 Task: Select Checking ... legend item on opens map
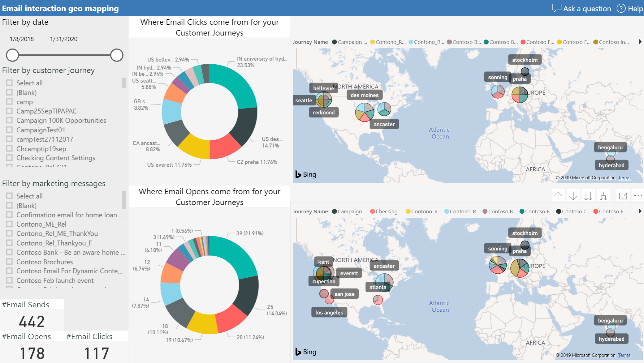point(387,211)
